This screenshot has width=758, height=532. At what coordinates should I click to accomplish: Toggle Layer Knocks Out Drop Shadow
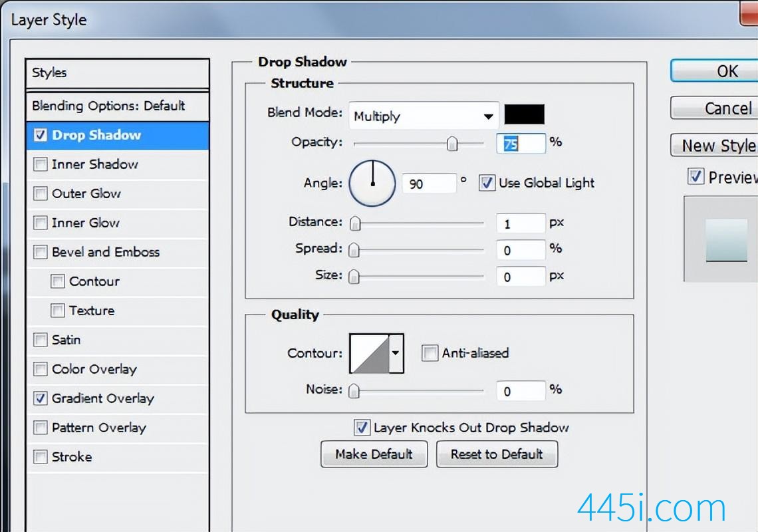tap(362, 428)
